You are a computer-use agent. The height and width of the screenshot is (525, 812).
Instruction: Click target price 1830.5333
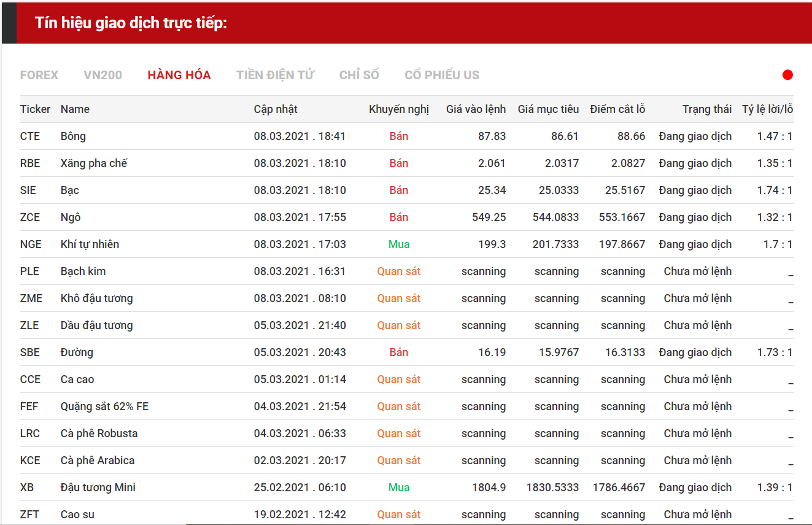pos(552,488)
